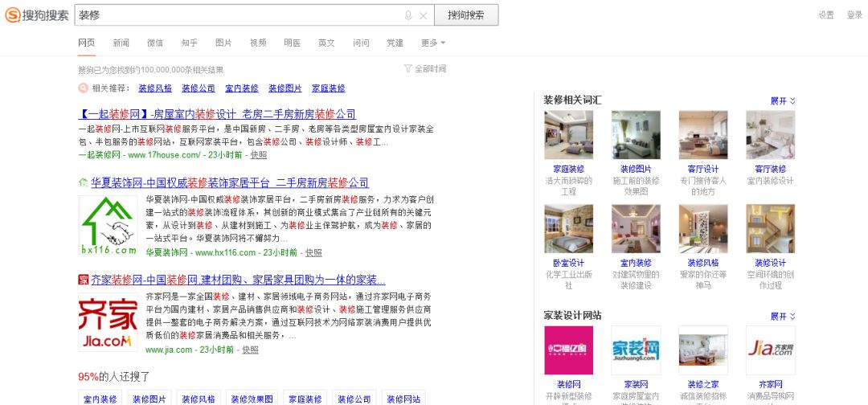Open the 华夏装饰网 result title
Viewport: 868px width, 405px height.
[230, 182]
